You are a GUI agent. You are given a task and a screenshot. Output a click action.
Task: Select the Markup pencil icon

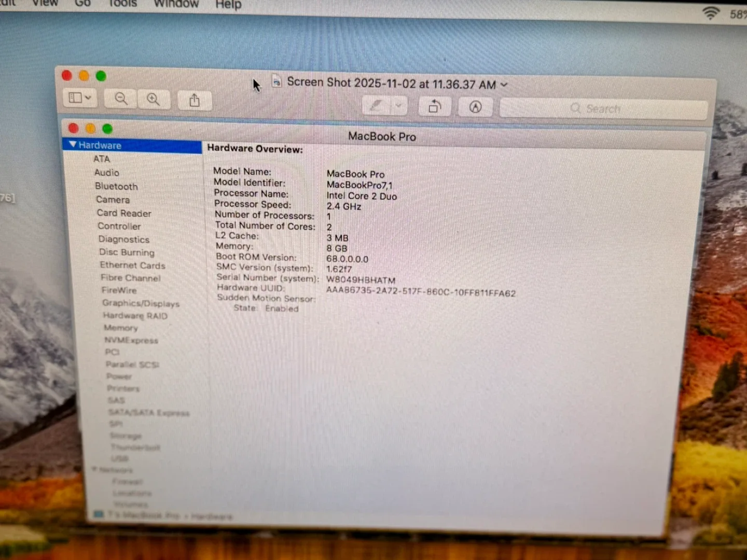(376, 105)
